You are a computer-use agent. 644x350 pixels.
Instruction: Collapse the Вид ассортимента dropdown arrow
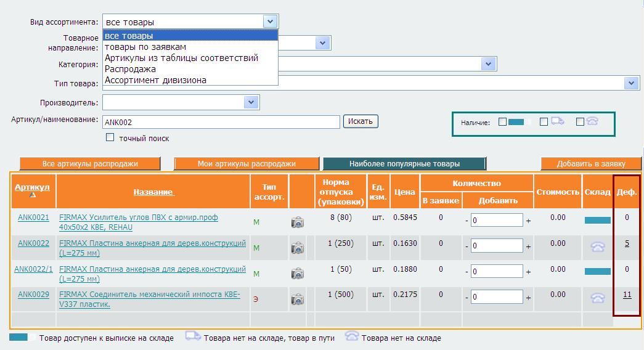(270, 22)
